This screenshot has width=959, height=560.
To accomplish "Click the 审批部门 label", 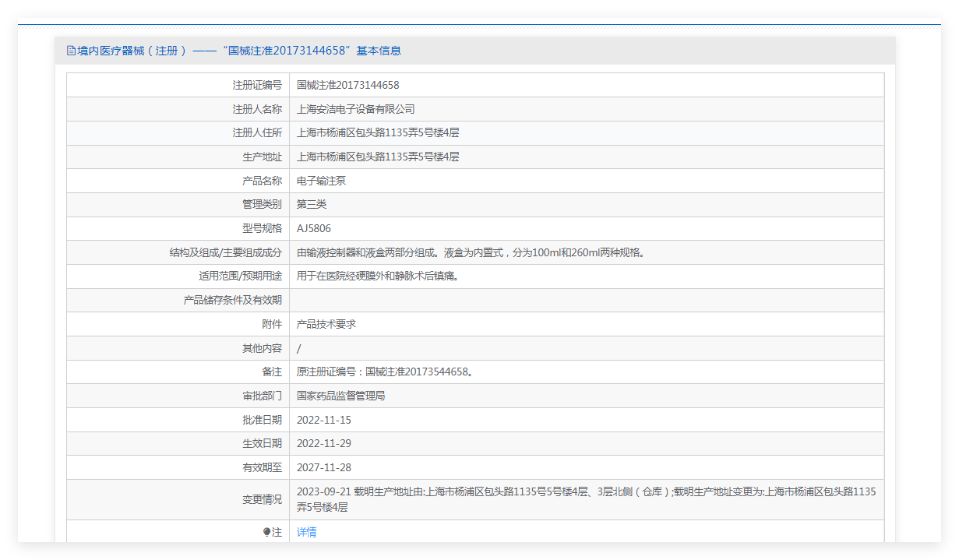I will pos(263,396).
